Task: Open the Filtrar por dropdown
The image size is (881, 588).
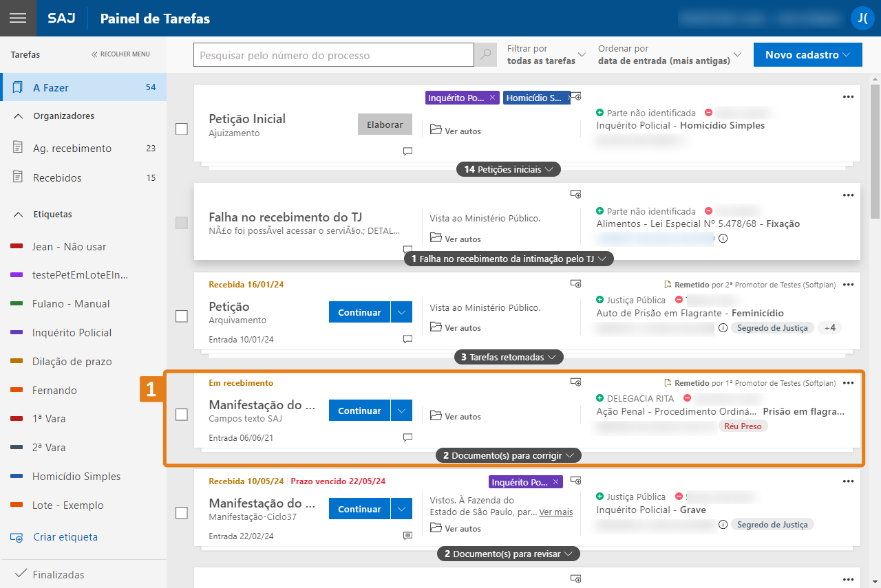Action: pos(546,54)
